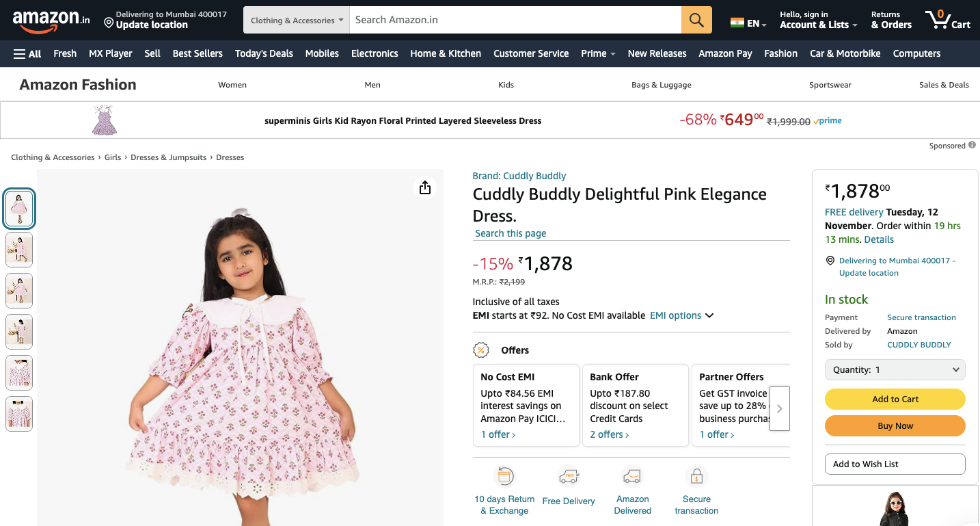
Task: Expand the Quantity dropdown
Action: 895,370
